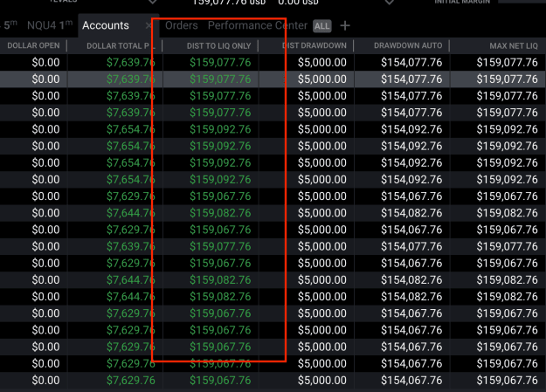Select highlighted row's white $159,077.76 max net liq

[507, 79]
